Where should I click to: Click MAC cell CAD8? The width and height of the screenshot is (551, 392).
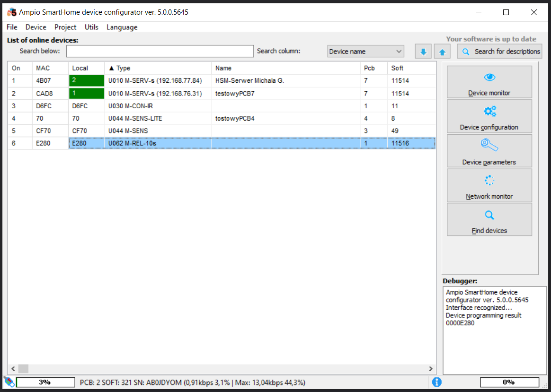coord(50,94)
